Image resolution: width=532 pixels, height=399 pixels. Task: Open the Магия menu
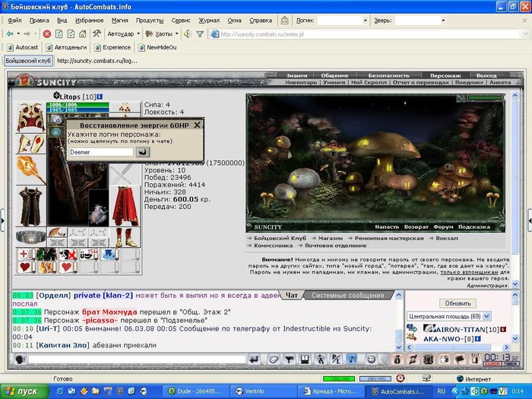tap(120, 20)
